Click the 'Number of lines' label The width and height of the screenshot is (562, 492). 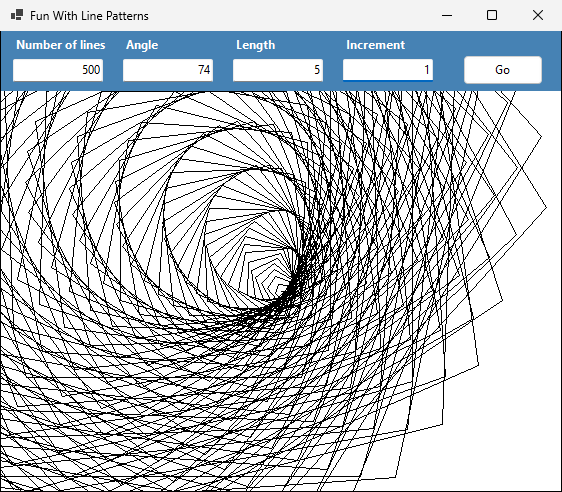coord(61,45)
